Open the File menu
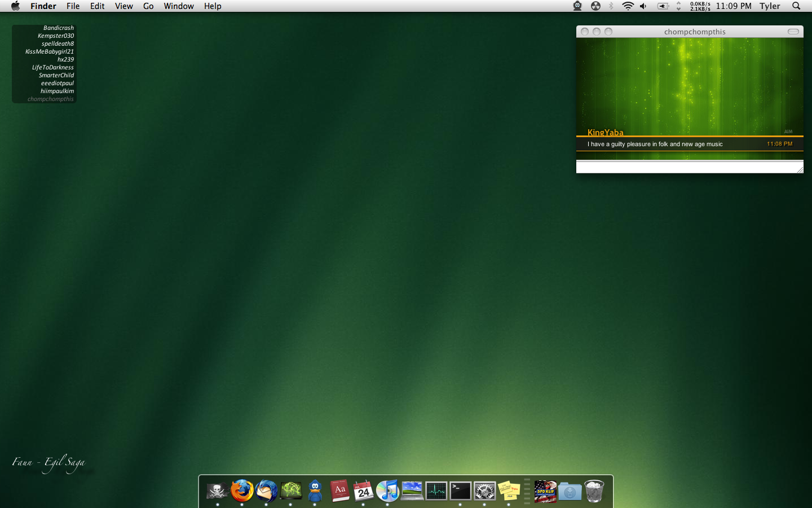Screen dimensions: 812x508 (73, 6)
